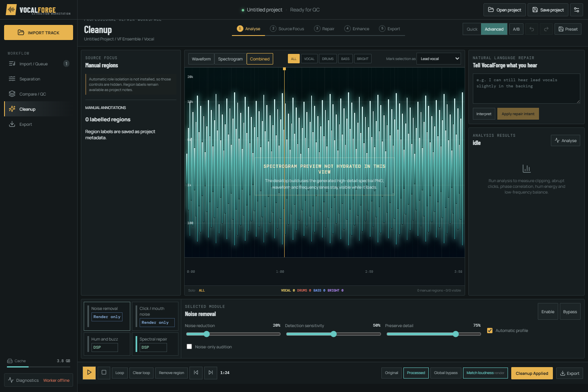Click the natural language repair text box

[526, 89]
